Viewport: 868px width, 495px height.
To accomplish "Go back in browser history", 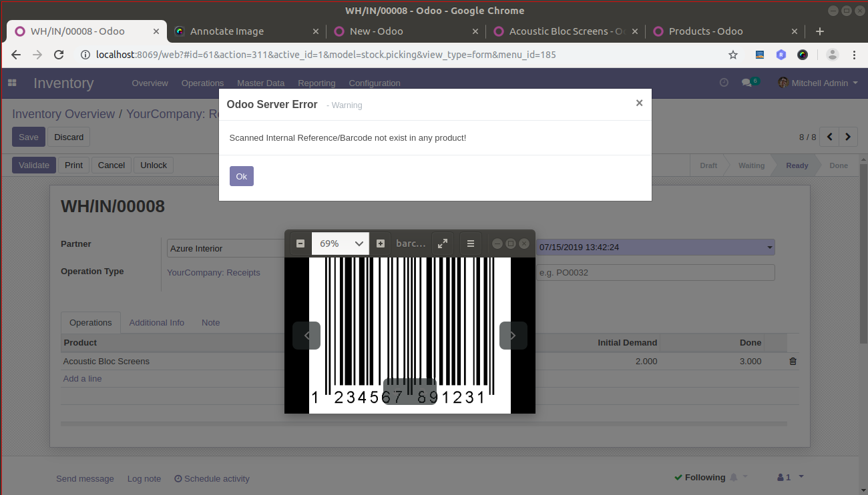I will (x=16, y=55).
